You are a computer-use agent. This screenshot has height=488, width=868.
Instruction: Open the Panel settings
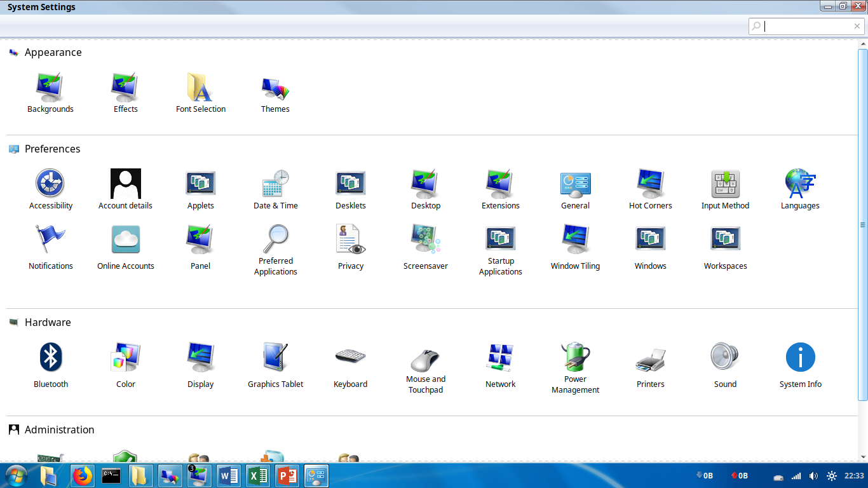(x=201, y=249)
